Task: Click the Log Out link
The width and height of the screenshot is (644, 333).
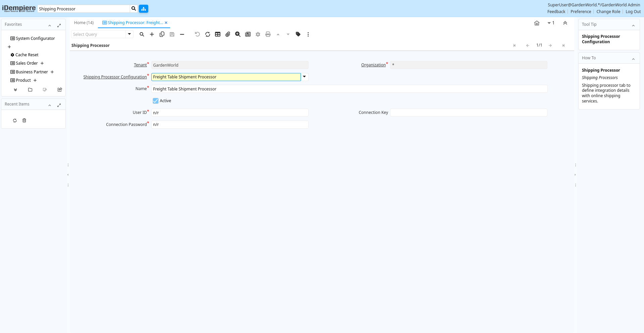Action: coord(633,12)
